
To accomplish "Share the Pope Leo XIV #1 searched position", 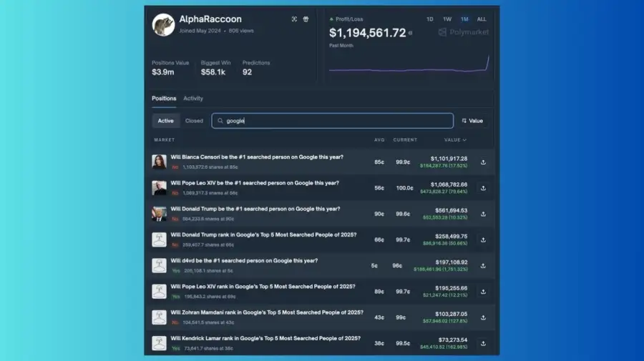I will (483, 188).
